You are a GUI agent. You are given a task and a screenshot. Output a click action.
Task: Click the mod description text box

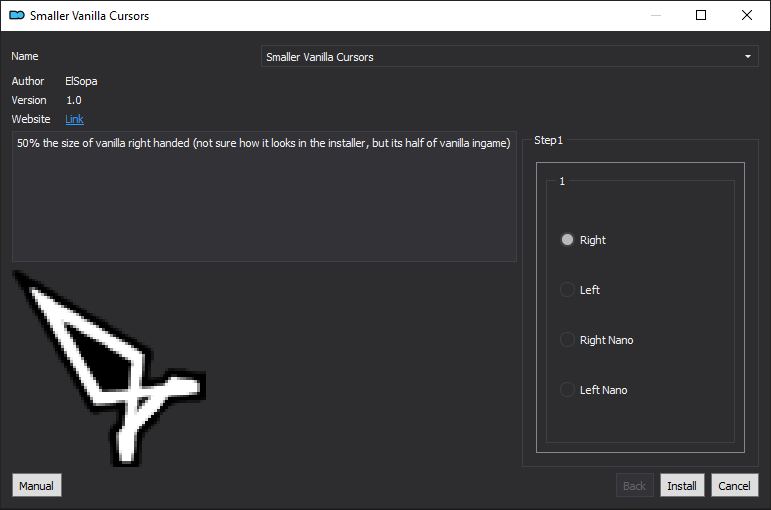pos(264,196)
